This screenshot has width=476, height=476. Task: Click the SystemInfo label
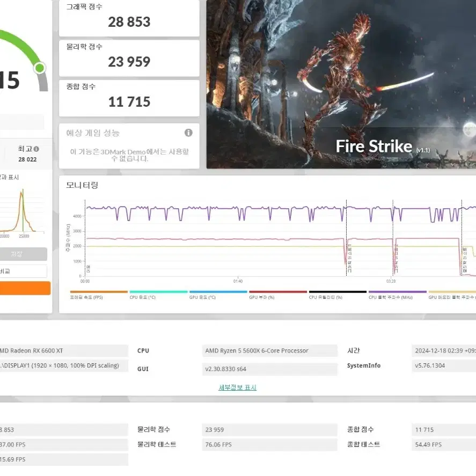tap(364, 365)
